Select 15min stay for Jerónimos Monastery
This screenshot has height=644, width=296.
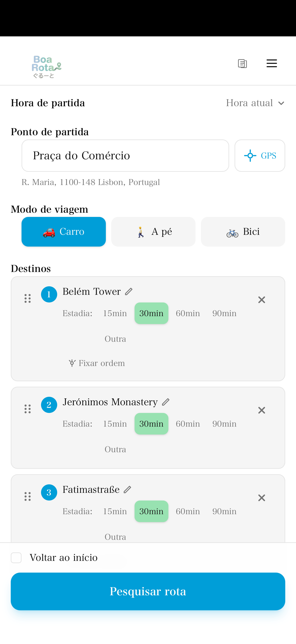(115, 424)
